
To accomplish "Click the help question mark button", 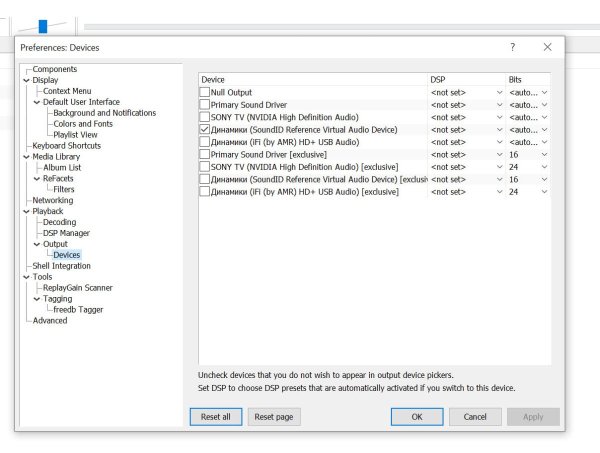I will 513,47.
